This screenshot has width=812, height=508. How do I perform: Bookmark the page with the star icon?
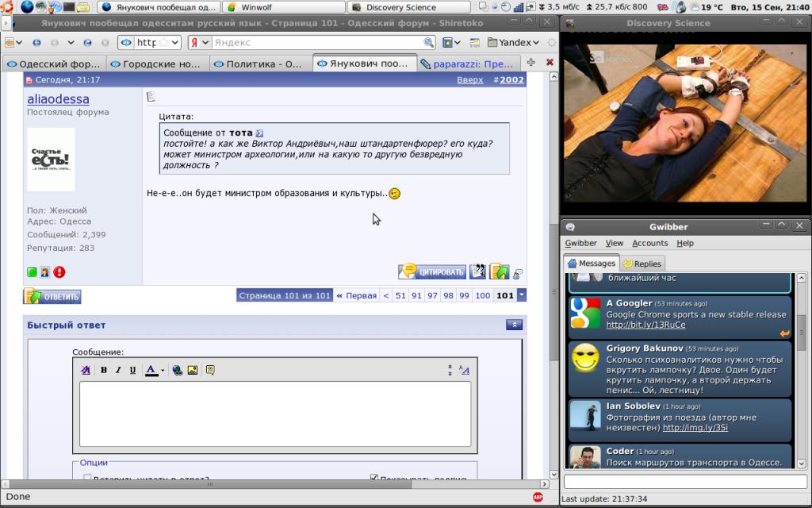(x=163, y=43)
